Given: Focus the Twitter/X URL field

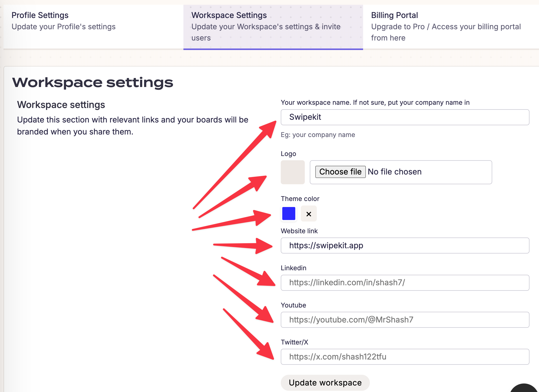Looking at the screenshot, I should click(405, 357).
